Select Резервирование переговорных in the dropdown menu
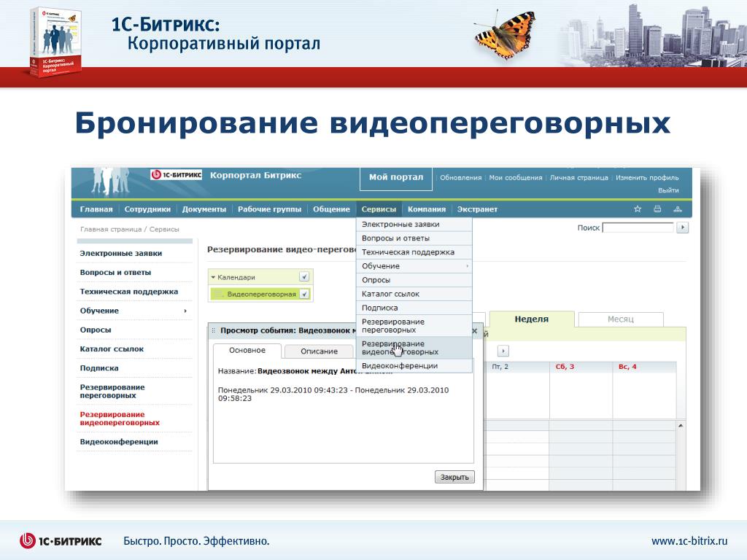747x560 pixels. (414, 326)
